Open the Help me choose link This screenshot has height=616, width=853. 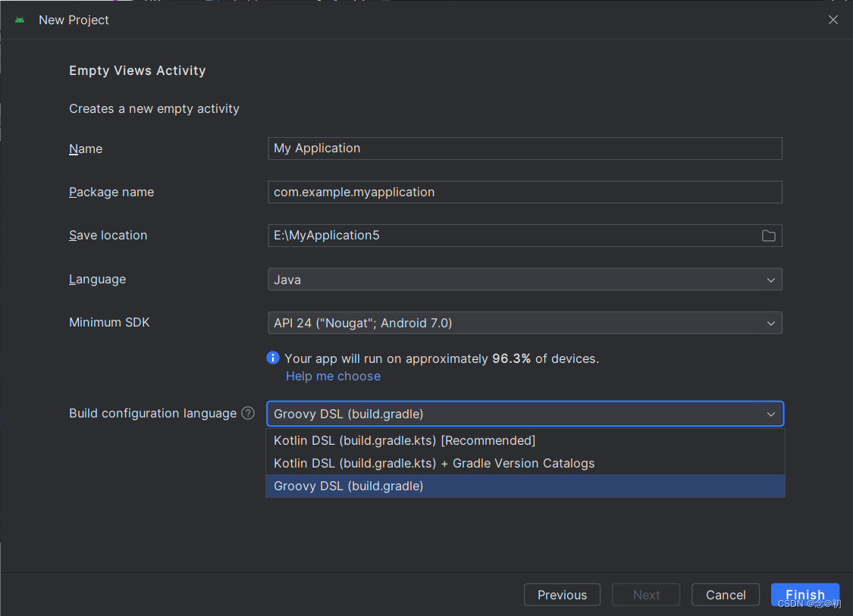coord(333,376)
